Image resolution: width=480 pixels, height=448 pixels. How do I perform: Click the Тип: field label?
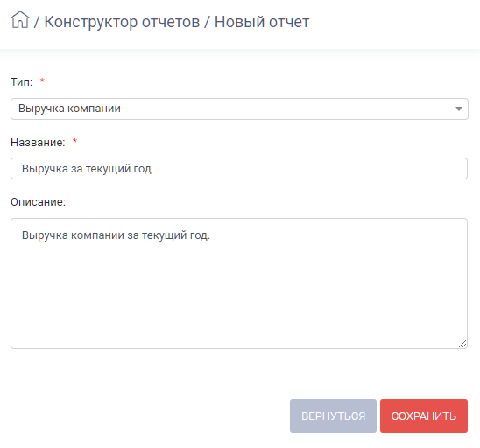[21, 82]
